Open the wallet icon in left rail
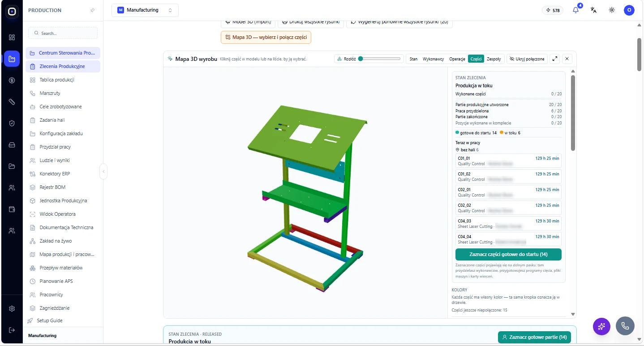This screenshot has width=644, height=346. click(12, 209)
